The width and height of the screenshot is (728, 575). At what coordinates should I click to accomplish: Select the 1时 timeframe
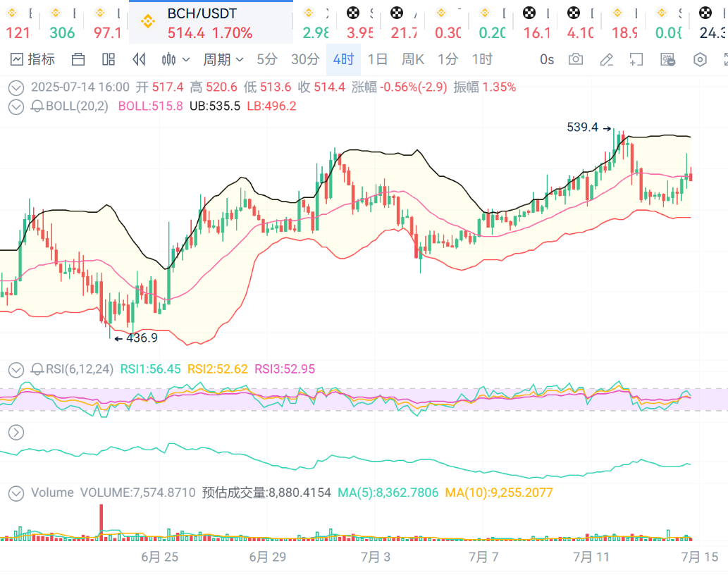pyautogui.click(x=482, y=59)
